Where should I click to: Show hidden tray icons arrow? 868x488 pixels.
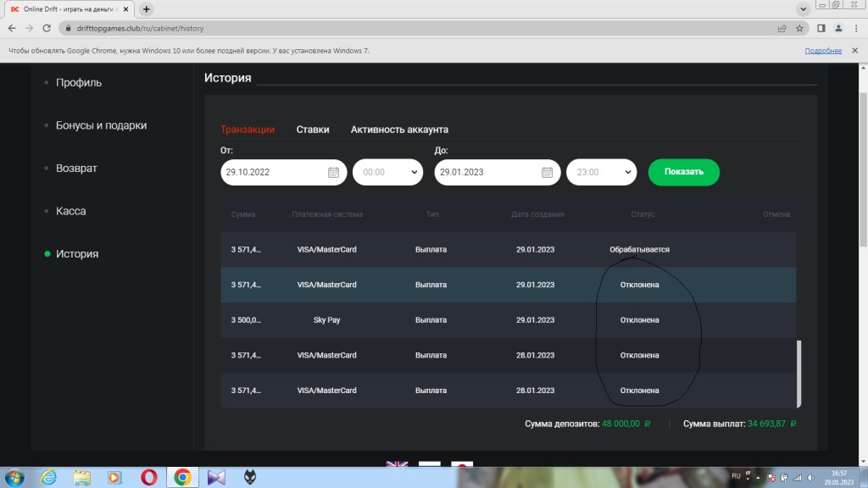tap(758, 478)
